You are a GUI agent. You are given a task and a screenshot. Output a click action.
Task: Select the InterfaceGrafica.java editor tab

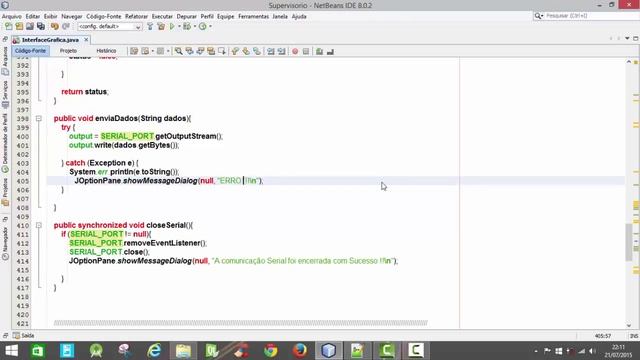[x=50, y=40]
